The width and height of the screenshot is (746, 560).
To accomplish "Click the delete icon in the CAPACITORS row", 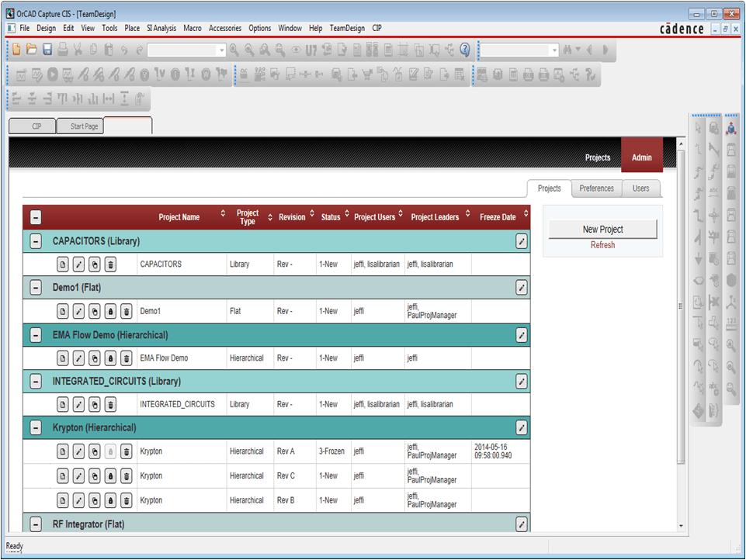I will [x=111, y=264].
